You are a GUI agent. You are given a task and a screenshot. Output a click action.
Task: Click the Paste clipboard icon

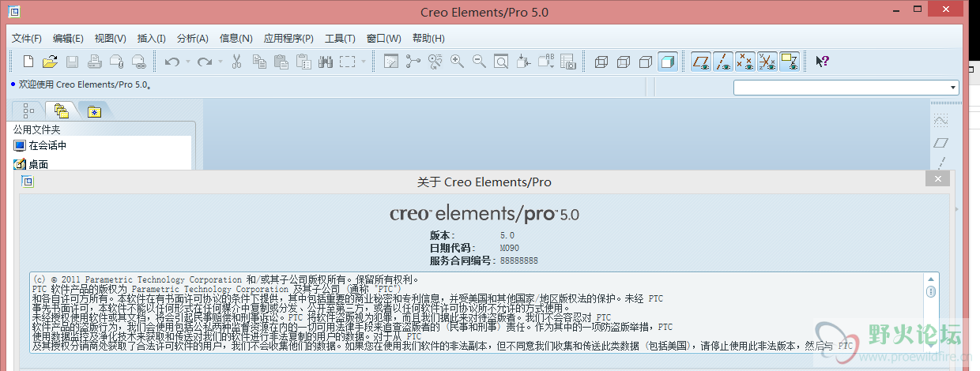[281, 61]
